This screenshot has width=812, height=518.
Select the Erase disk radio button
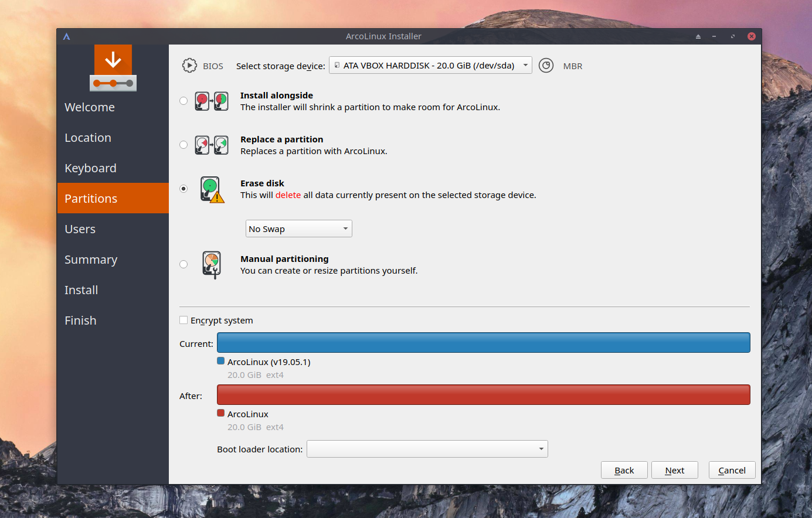click(184, 189)
